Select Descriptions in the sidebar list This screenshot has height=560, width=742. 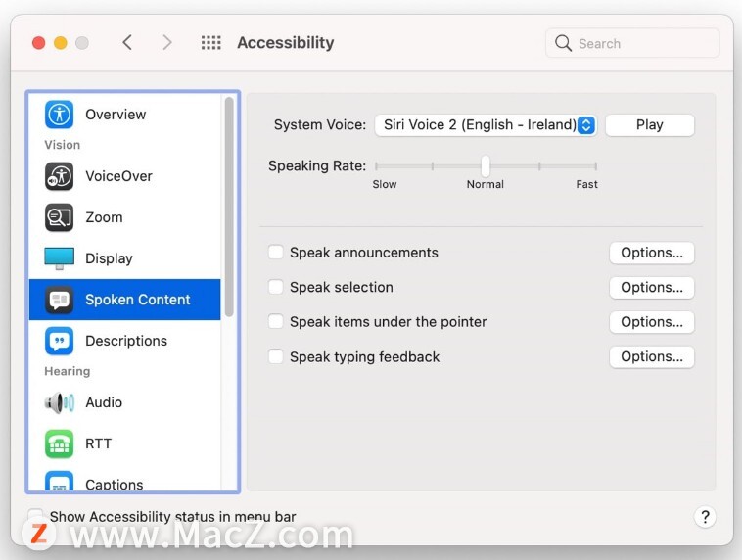point(125,341)
